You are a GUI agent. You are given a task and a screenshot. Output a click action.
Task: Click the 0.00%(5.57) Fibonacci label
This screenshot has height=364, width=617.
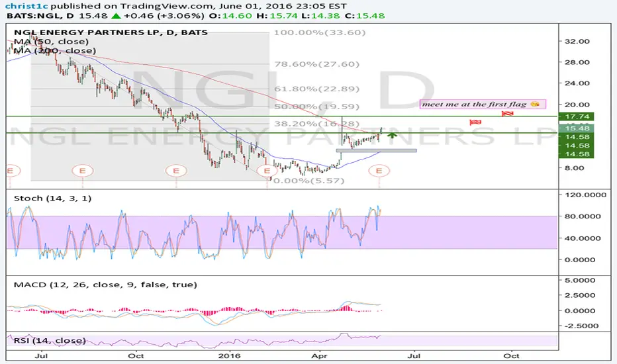pos(308,181)
